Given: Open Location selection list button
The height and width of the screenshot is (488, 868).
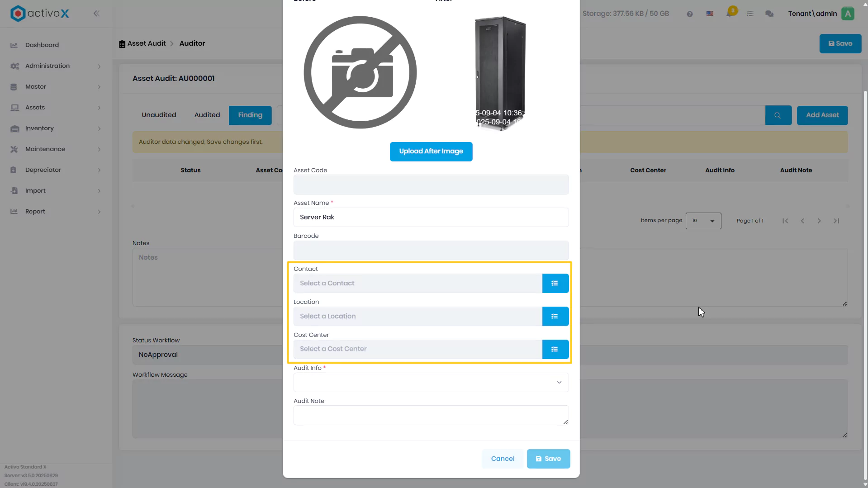Looking at the screenshot, I should pyautogui.click(x=555, y=316).
